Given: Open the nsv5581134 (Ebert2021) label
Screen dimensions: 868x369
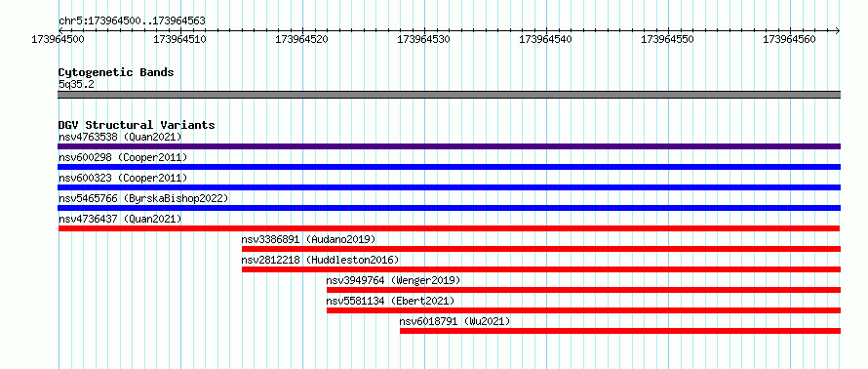Looking at the screenshot, I should coord(390,301).
